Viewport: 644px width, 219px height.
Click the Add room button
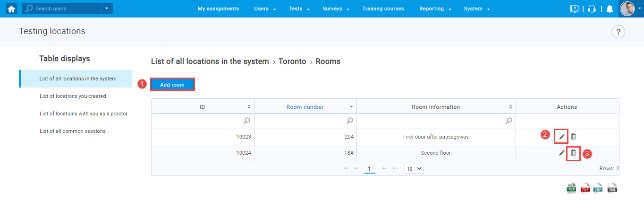(x=172, y=85)
